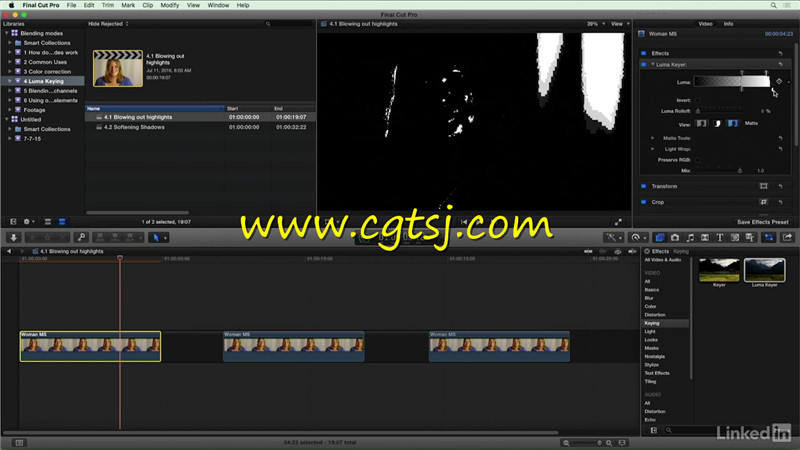Viewport: 800px width, 450px height.
Task: Click the Mix slider handle
Action: tap(740, 170)
